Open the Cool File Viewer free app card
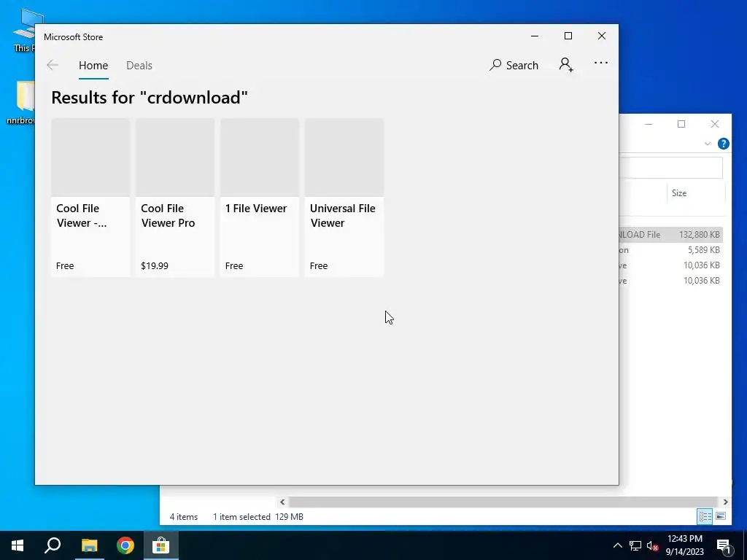Screen dimensions: 747x560 pyautogui.click(x=90, y=197)
